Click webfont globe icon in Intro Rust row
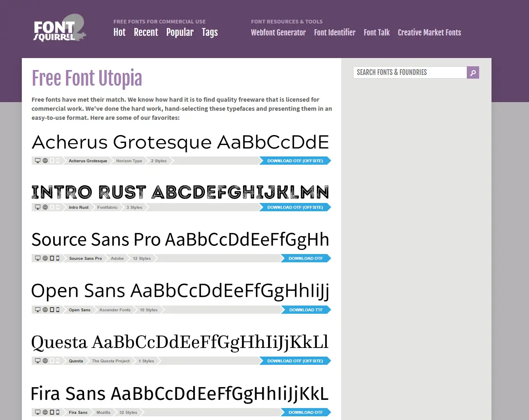Image resolution: width=529 pixels, height=420 pixels. [x=45, y=207]
